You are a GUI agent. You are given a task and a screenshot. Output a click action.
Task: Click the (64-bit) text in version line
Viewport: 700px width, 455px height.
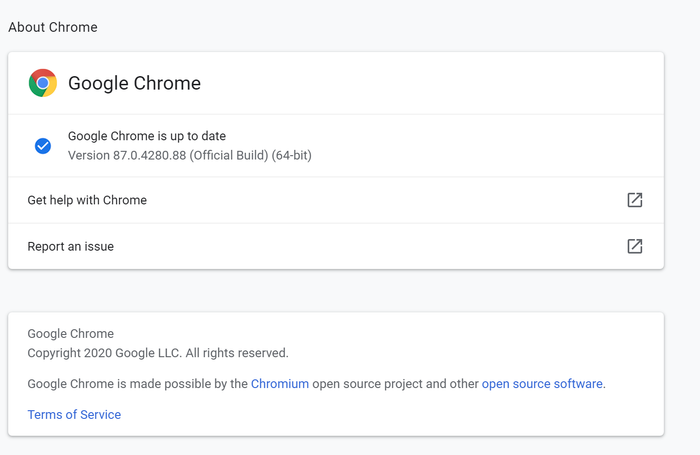pos(292,155)
